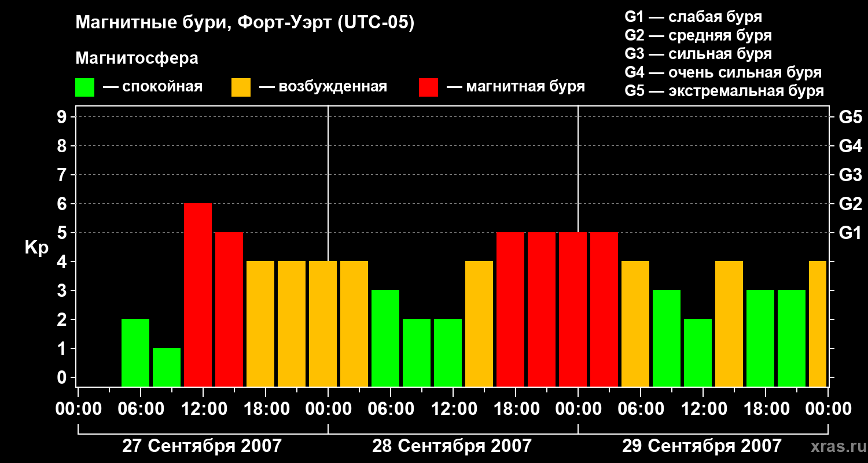868x463 pixels.
Task: Click the "— спокойная" legend label
Action: tap(153, 87)
